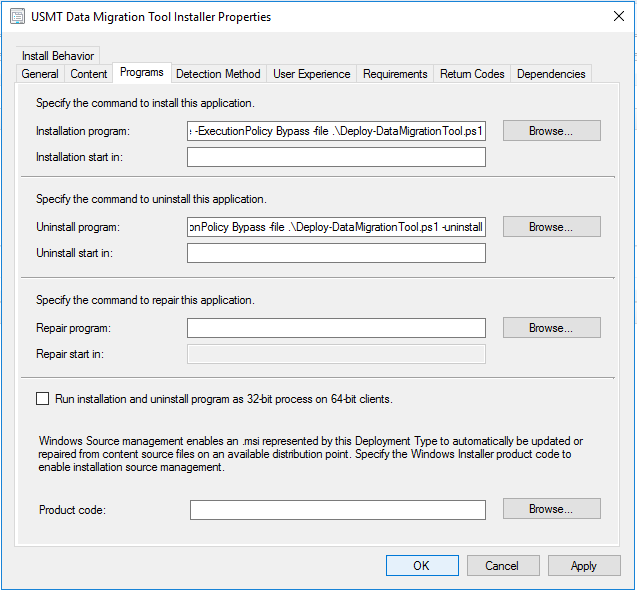The image size is (637, 594).
Task: Click the 'Installation program:' label
Action: coord(83,131)
